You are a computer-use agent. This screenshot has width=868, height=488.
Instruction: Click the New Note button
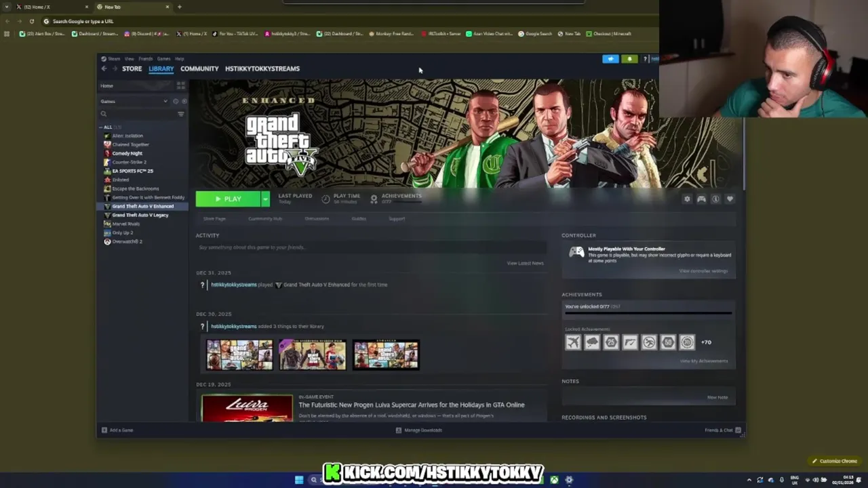tap(717, 397)
